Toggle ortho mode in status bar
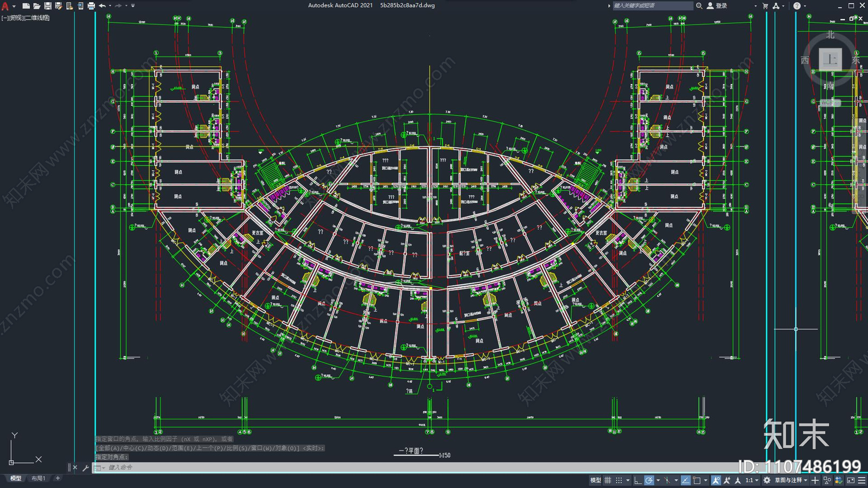The image size is (868, 488). click(x=638, y=480)
